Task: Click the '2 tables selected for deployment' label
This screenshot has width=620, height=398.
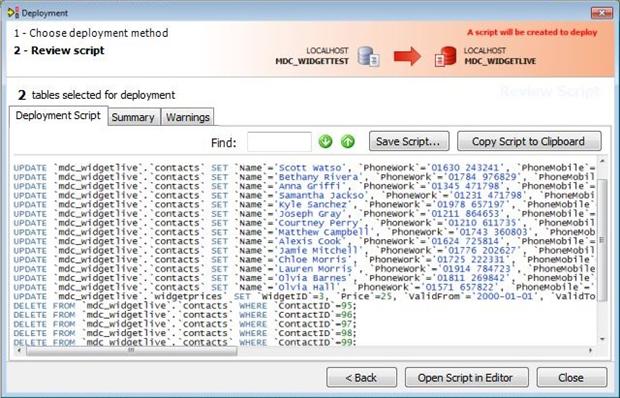Action: pos(96,95)
